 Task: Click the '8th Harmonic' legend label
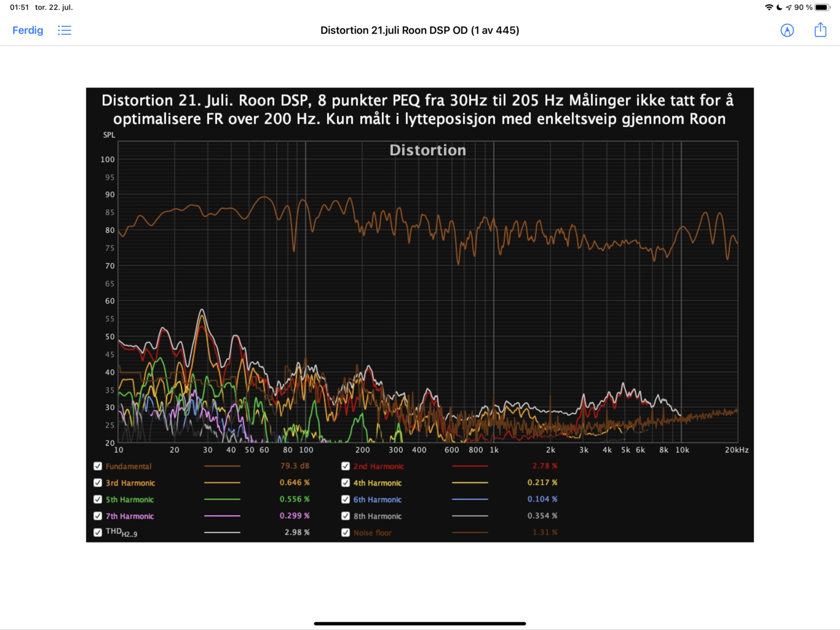(377, 516)
